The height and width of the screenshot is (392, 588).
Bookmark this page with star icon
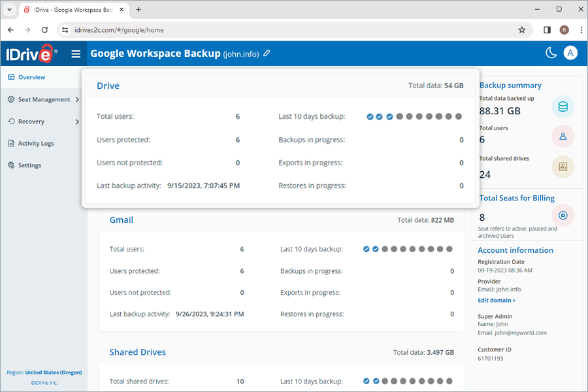click(x=521, y=30)
